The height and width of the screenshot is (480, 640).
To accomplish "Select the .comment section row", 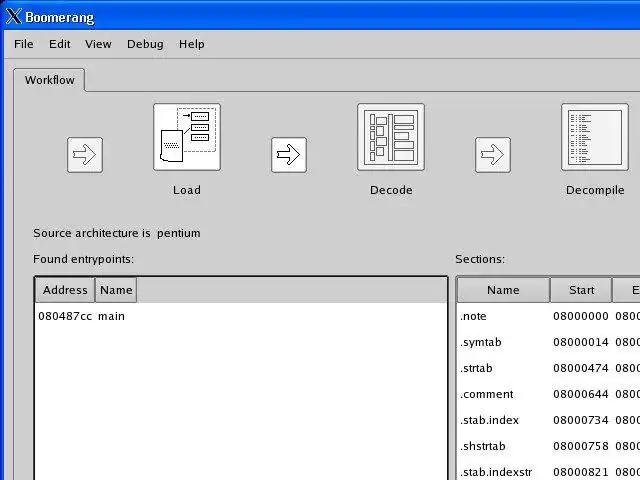I will tap(548, 394).
